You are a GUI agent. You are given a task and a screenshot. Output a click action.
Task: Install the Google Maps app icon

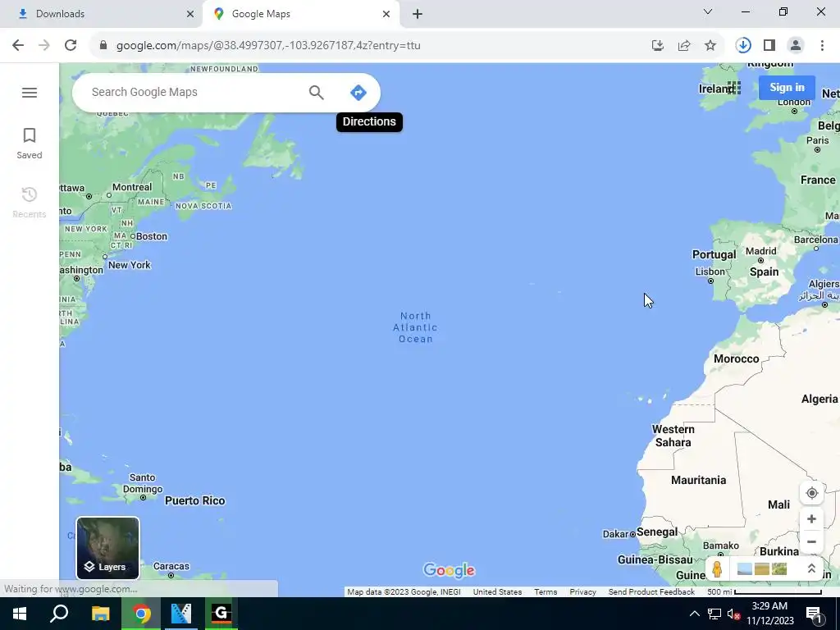click(658, 46)
